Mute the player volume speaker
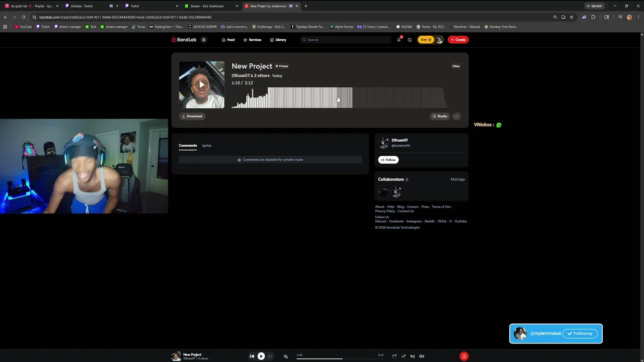 pyautogui.click(x=422, y=356)
